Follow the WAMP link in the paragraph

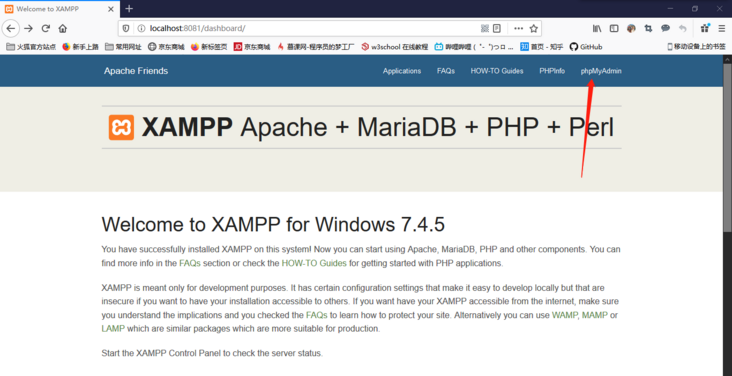564,315
